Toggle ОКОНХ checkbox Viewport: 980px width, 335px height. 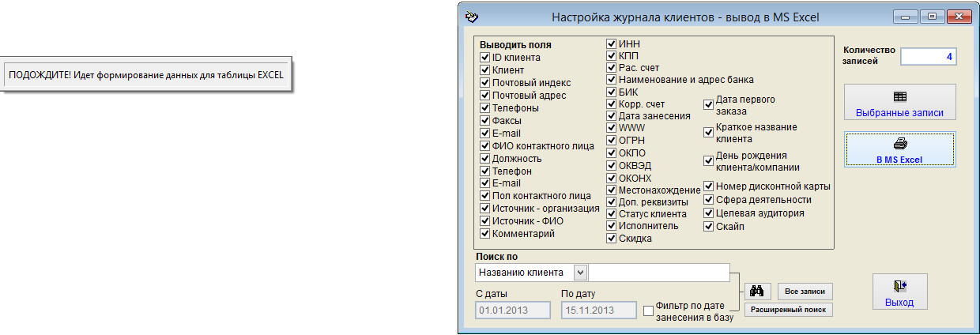pos(612,178)
